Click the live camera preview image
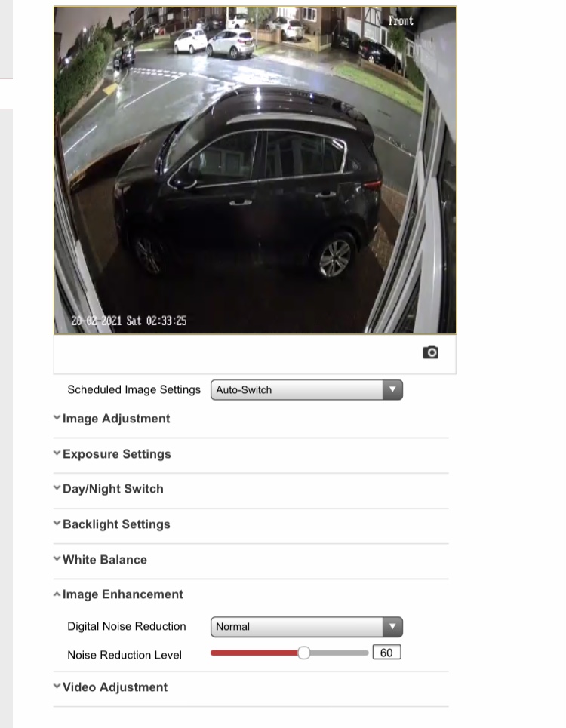566x728 pixels. [255, 170]
